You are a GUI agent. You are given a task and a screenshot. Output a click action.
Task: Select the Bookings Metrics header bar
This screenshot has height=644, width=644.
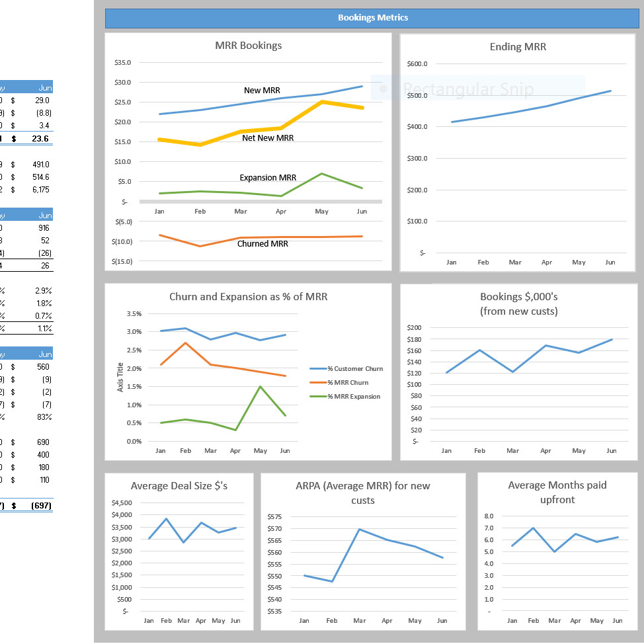372,18
